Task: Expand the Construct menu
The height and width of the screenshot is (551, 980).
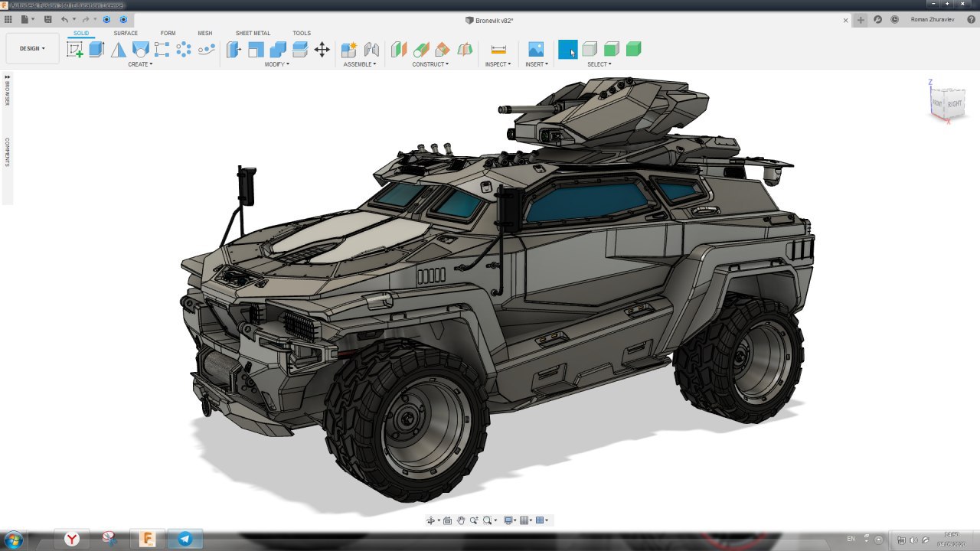Action: (x=430, y=64)
